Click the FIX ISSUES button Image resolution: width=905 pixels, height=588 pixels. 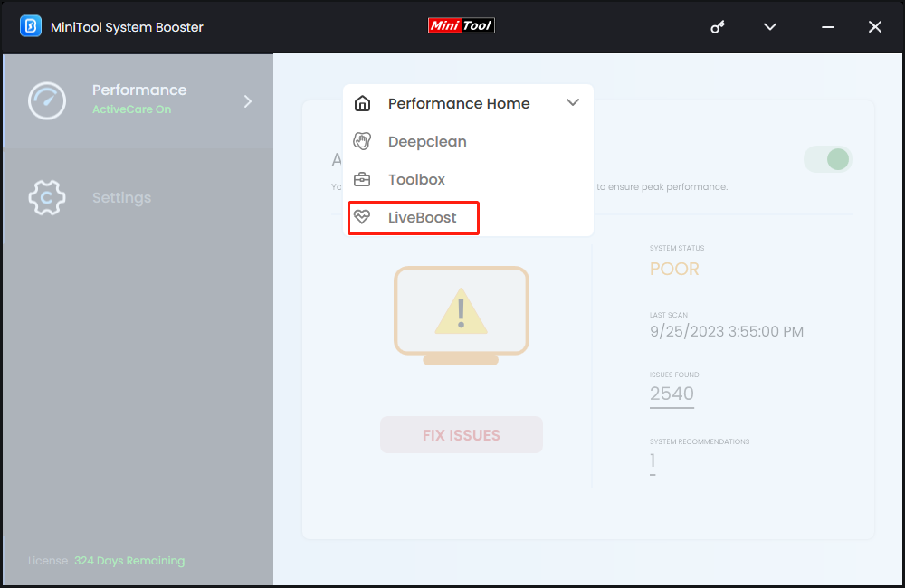pyautogui.click(x=462, y=434)
